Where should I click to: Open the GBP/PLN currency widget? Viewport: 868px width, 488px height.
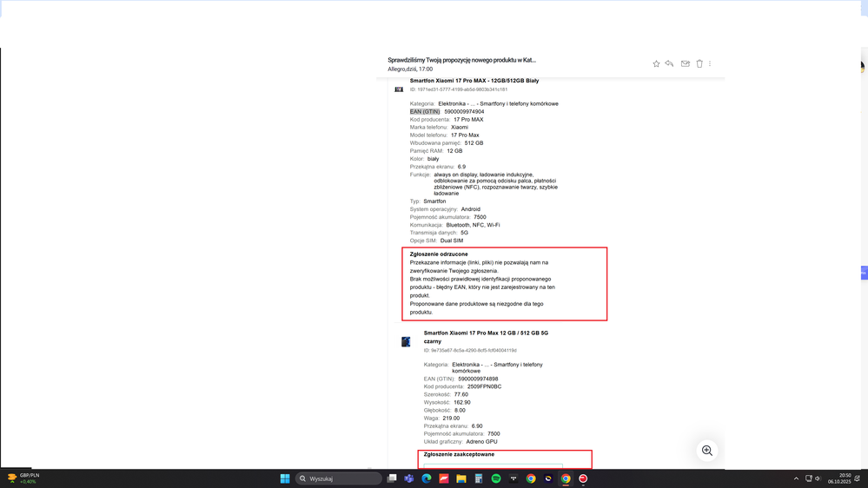coord(24,478)
